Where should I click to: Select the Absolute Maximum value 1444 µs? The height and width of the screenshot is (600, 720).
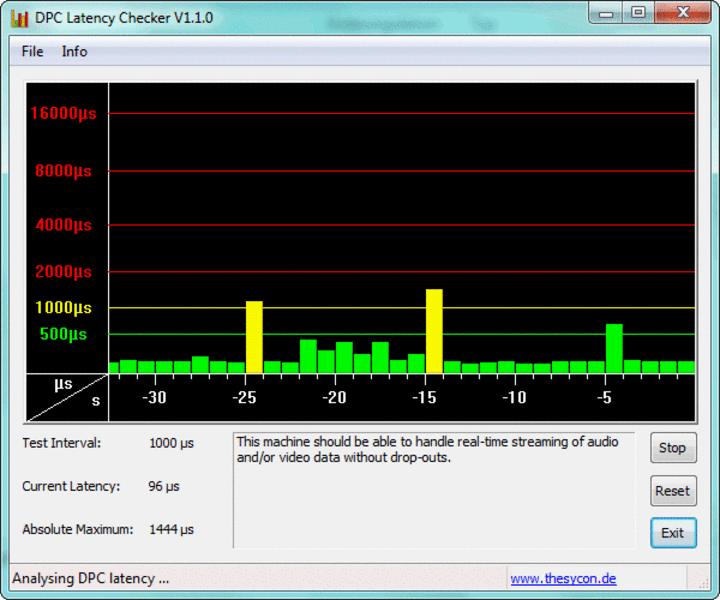click(x=171, y=529)
